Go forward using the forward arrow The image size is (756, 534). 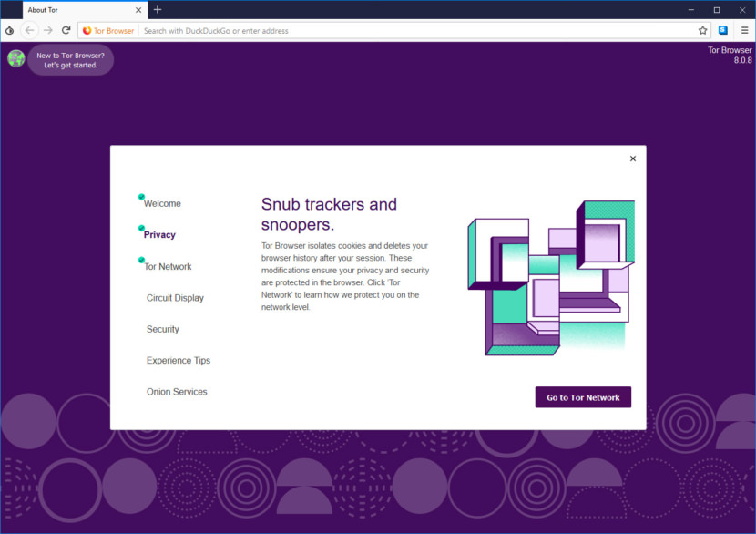click(47, 30)
